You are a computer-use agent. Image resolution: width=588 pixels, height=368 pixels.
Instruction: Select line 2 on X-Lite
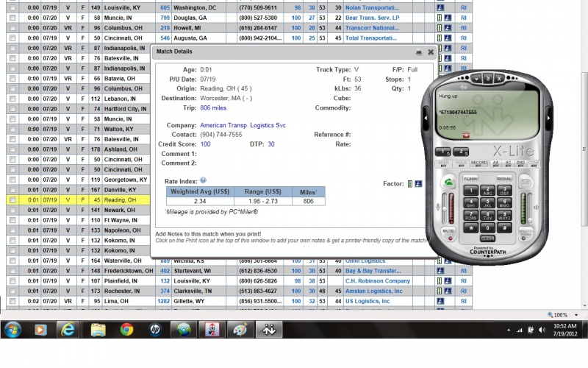[x=461, y=152]
